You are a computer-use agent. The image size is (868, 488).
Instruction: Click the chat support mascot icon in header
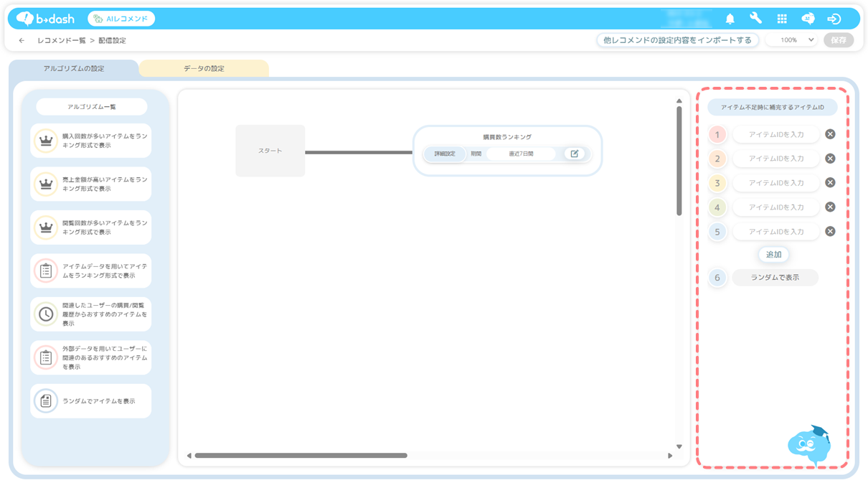808,19
